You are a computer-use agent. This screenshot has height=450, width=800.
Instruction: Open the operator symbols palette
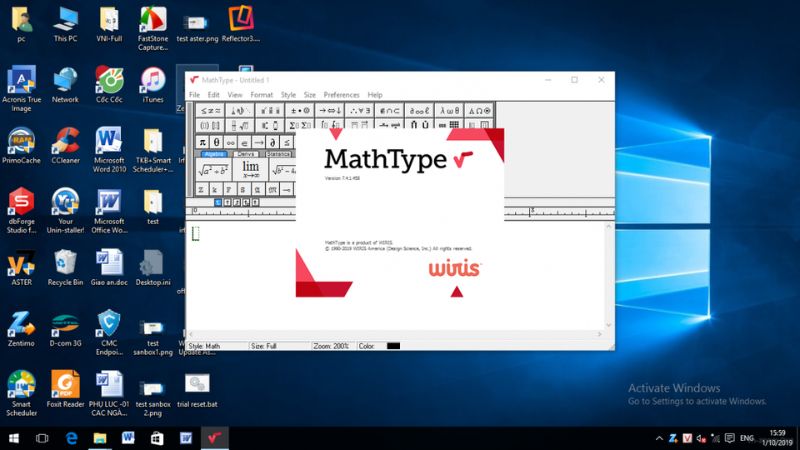pyautogui.click(x=299, y=111)
